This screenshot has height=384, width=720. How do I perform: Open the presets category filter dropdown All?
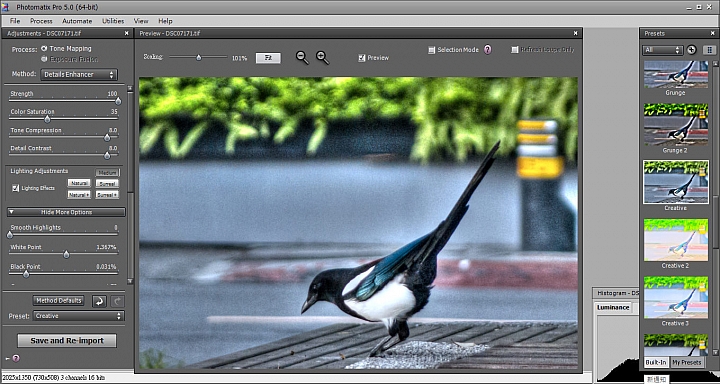663,50
